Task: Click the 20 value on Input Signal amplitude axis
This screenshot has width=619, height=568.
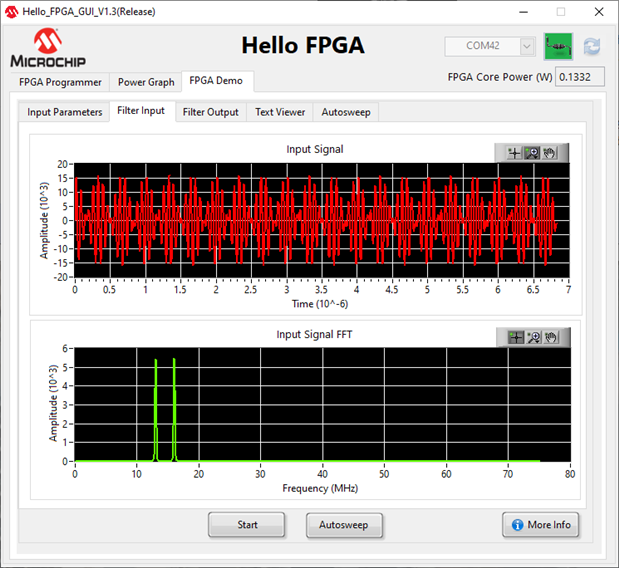Action: [62, 164]
